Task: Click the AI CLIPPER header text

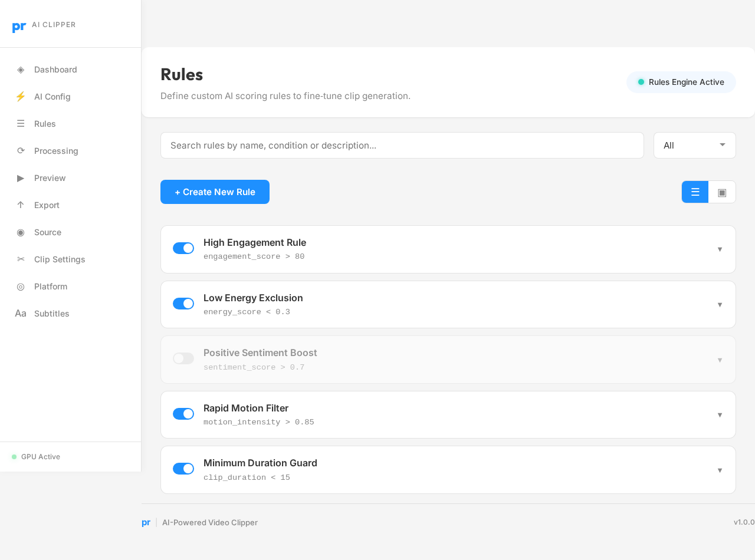Action: click(54, 25)
